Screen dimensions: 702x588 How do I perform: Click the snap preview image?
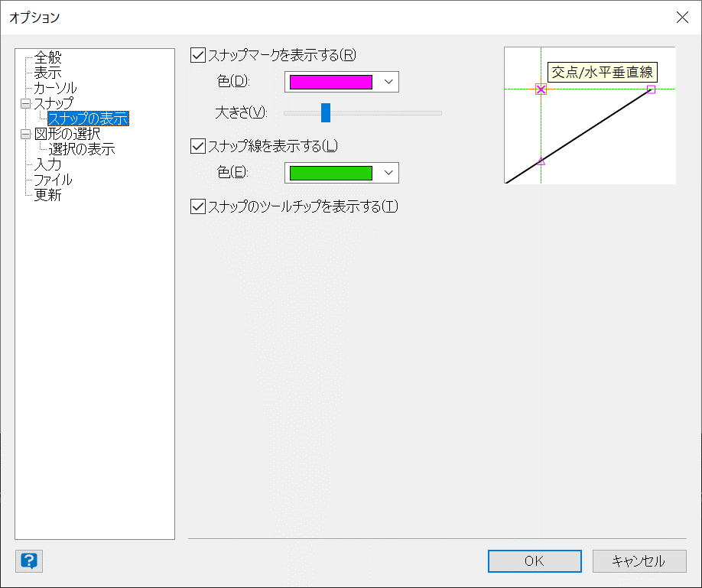[590, 115]
